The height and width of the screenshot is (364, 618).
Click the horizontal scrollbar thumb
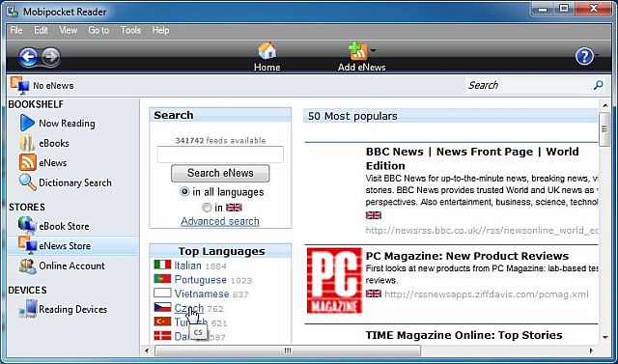click(288, 350)
